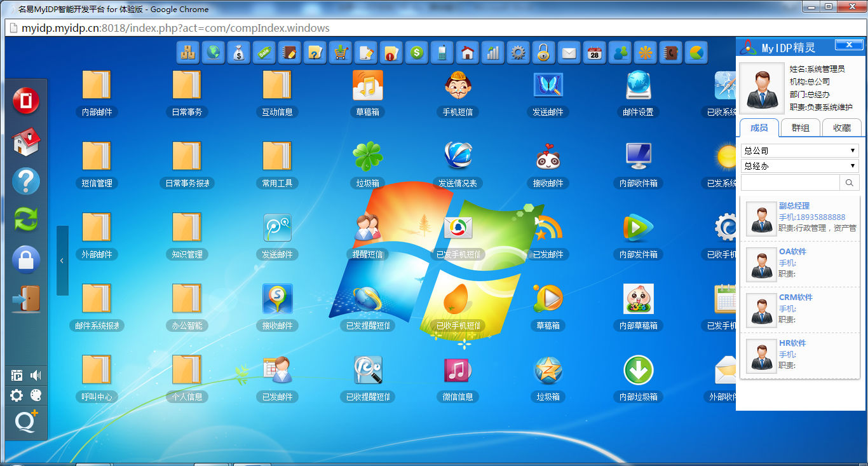Click the green refresh arrows in left sidebar
The height and width of the screenshot is (466, 868).
[x=26, y=219]
